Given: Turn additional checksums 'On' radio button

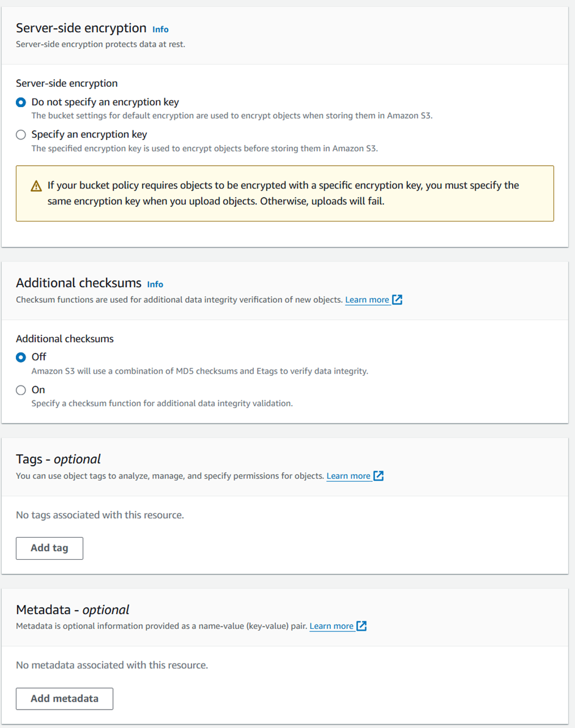Looking at the screenshot, I should click(21, 390).
